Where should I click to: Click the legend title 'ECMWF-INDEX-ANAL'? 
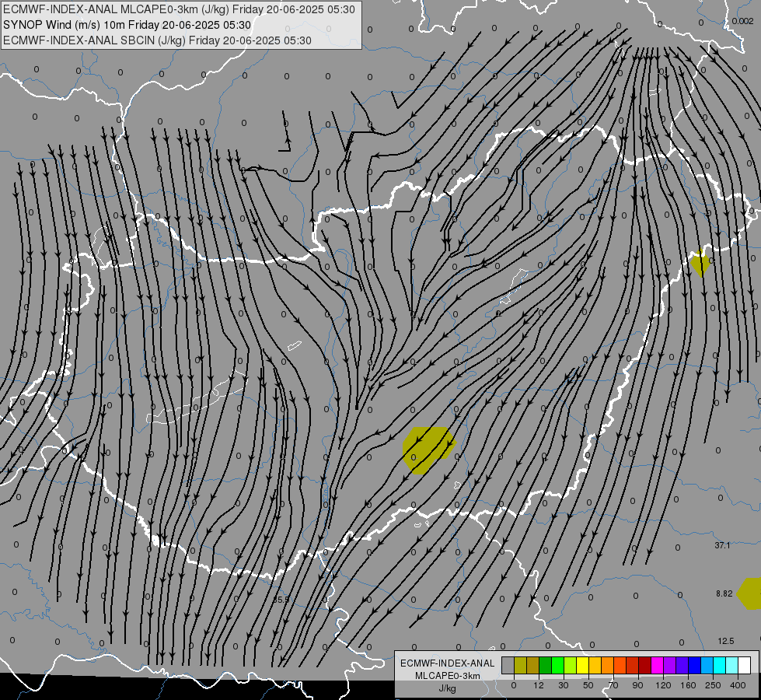pyautogui.click(x=448, y=663)
